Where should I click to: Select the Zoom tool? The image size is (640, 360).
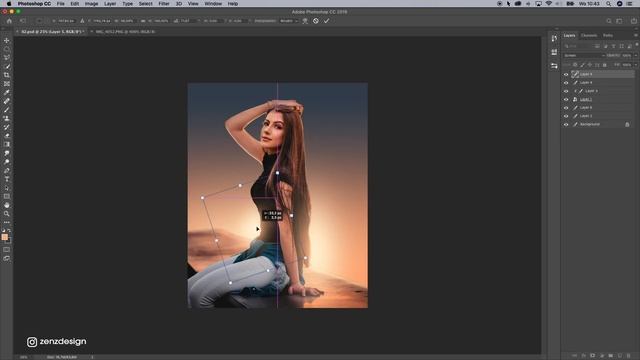[x=7, y=213]
